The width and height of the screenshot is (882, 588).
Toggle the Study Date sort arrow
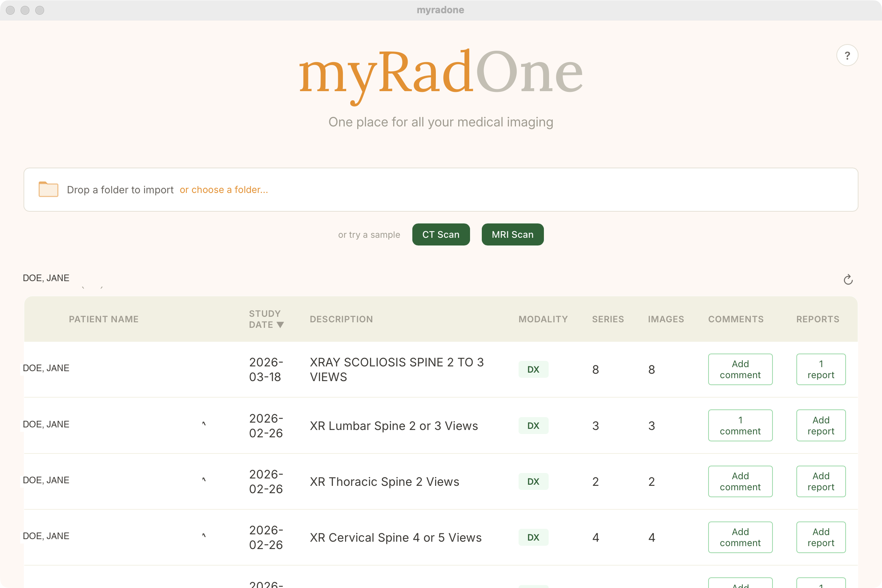280,325
